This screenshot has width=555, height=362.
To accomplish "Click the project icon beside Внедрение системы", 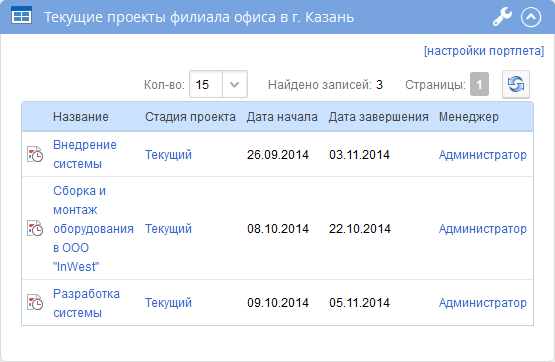I will (35, 154).
